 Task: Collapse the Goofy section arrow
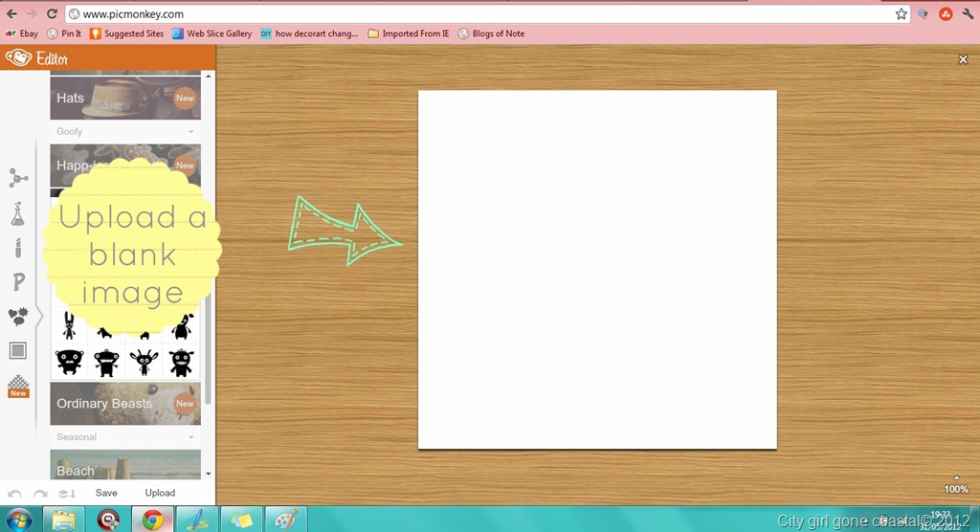pos(190,131)
